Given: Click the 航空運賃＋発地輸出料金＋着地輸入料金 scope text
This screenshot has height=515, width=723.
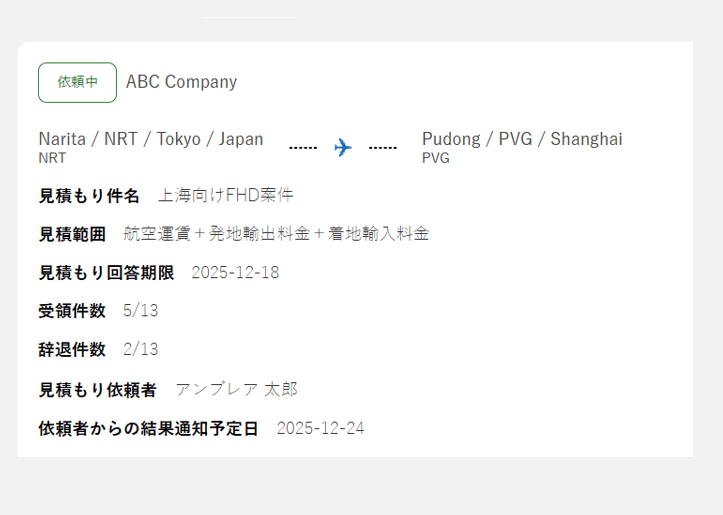Looking at the screenshot, I should [276, 234].
